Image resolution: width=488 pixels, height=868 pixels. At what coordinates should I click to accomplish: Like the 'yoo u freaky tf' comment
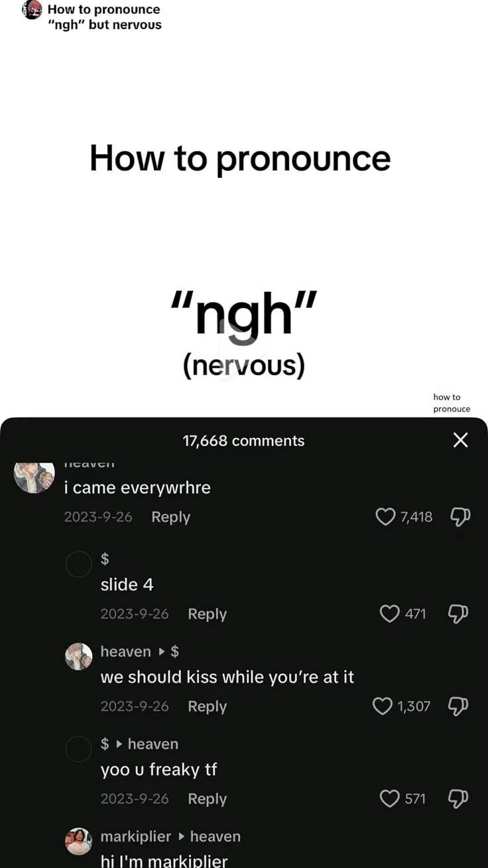tap(390, 798)
